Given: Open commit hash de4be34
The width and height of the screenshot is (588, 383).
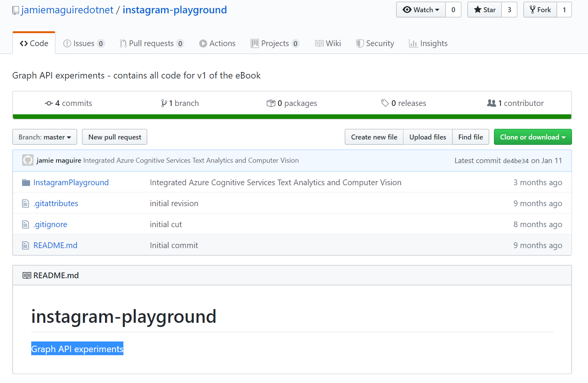Looking at the screenshot, I should (x=516, y=161).
